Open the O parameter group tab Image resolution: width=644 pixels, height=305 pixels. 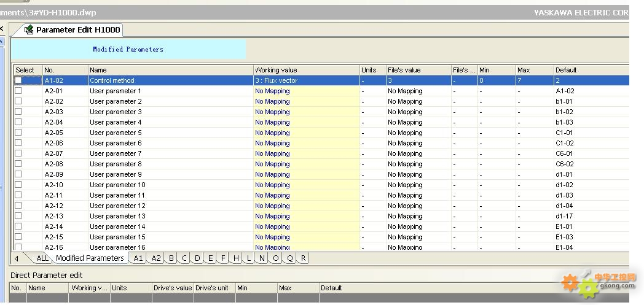[275, 258]
